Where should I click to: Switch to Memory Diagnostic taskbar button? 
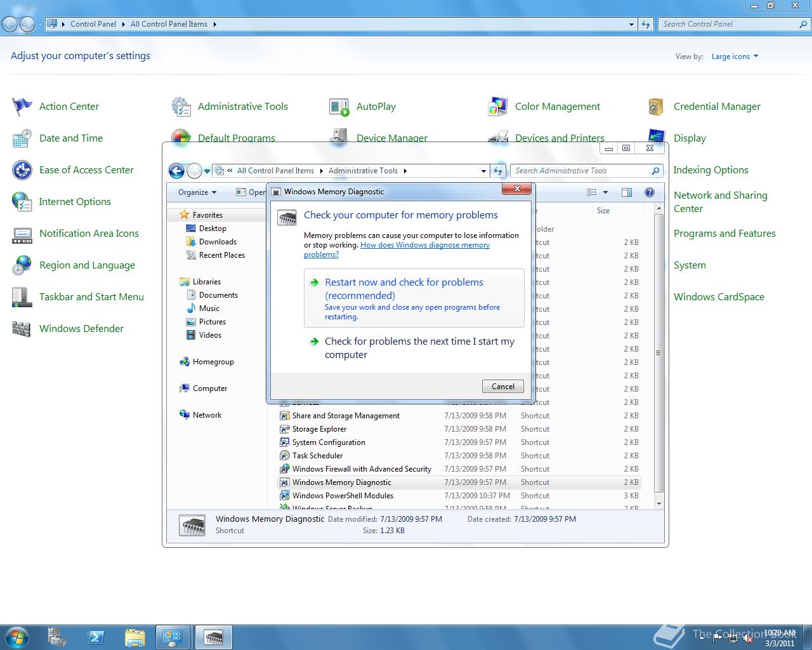pyautogui.click(x=214, y=637)
